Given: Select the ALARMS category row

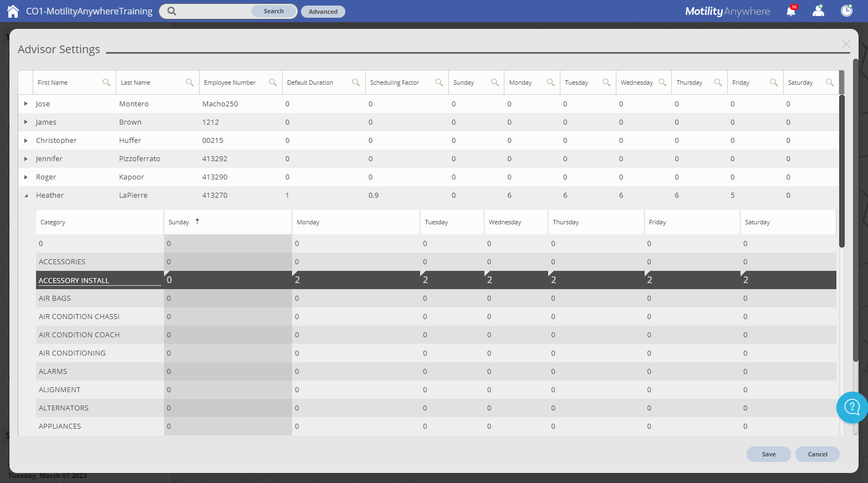Looking at the screenshot, I should [x=436, y=372].
